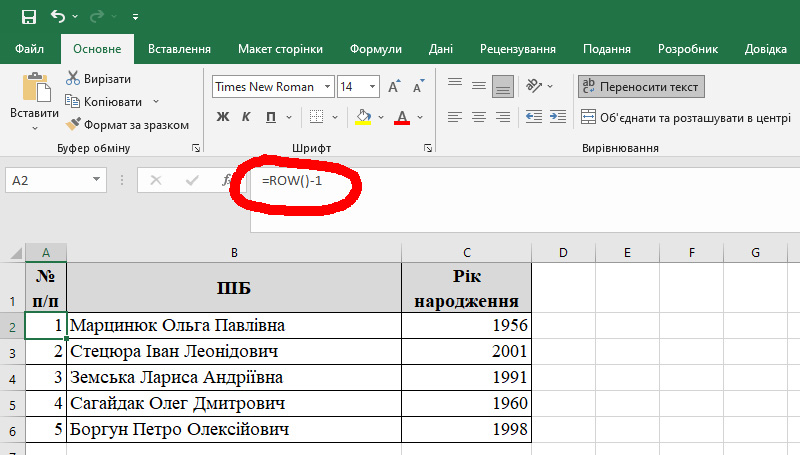Activate Формат за зразком format painter
The image size is (800, 455).
pos(128,124)
